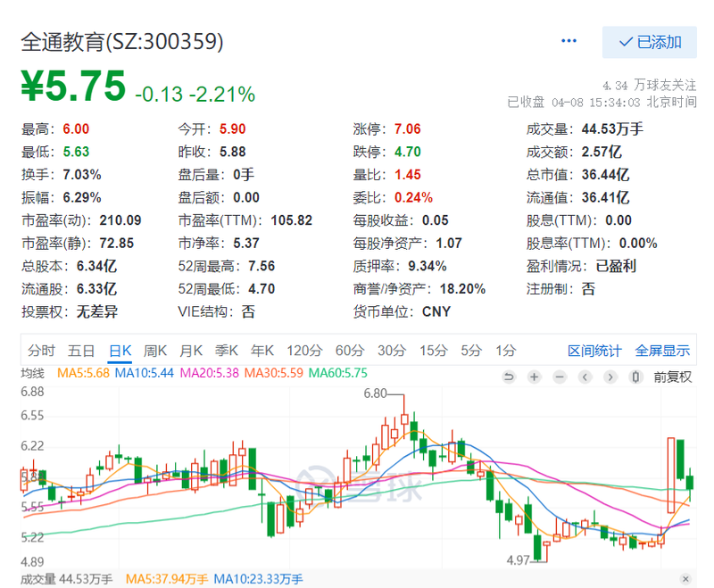Switch to the 分时 intraday tab
The width and height of the screenshot is (714, 588).
(x=41, y=350)
